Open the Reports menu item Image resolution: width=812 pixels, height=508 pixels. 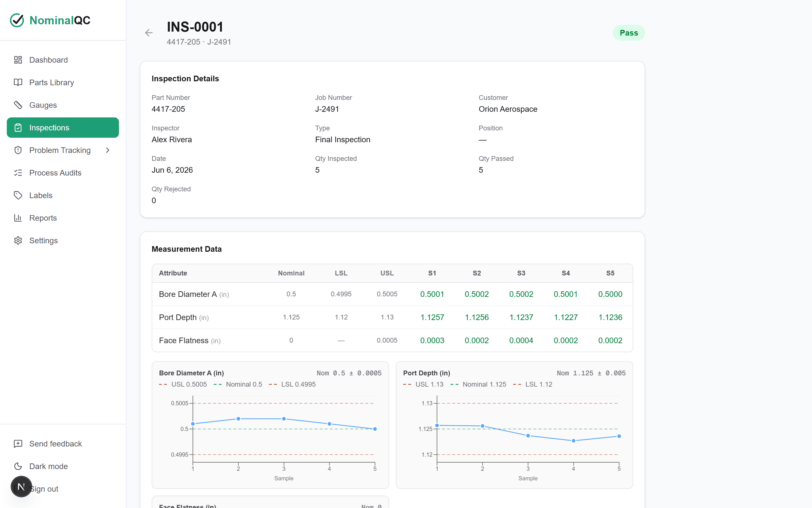tap(63, 218)
